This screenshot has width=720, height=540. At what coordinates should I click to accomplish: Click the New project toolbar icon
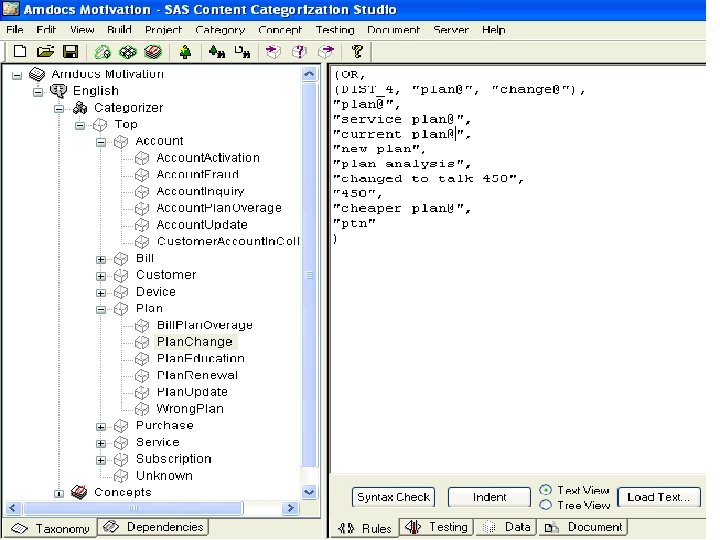tap(20, 51)
